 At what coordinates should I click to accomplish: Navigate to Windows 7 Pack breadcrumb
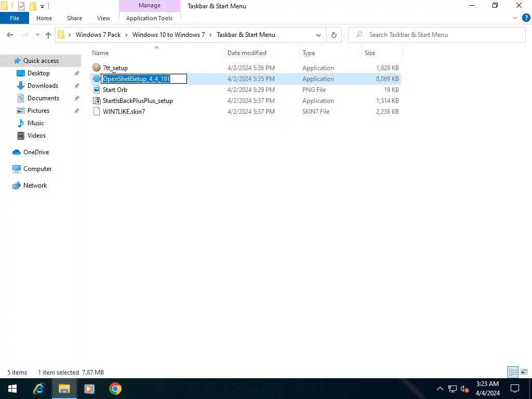pyautogui.click(x=98, y=35)
